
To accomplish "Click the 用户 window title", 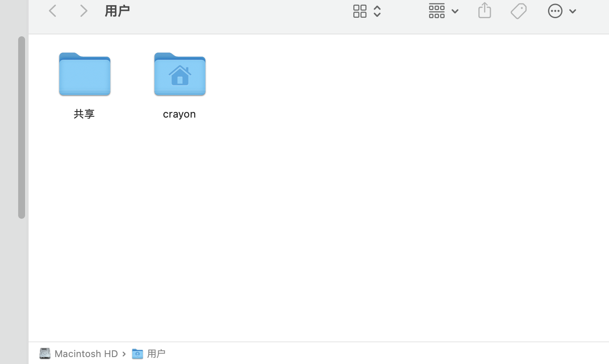I will (117, 10).
